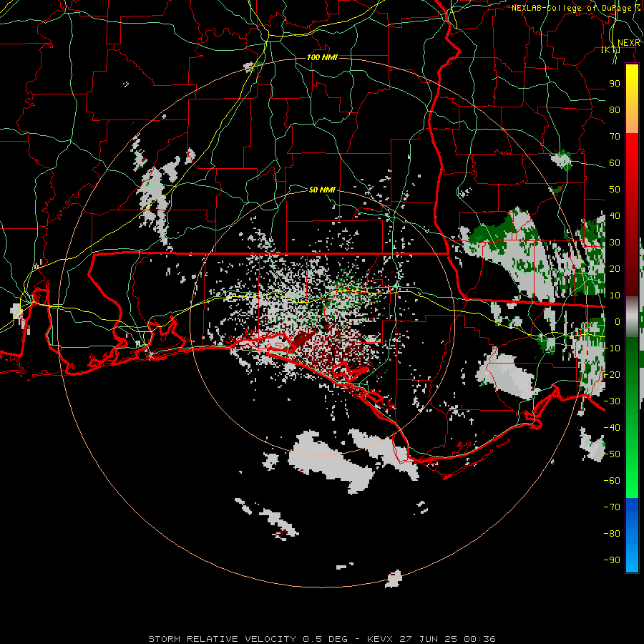Select the -90 value on velocity scale
This screenshot has height=644, width=644.
pyautogui.click(x=612, y=560)
